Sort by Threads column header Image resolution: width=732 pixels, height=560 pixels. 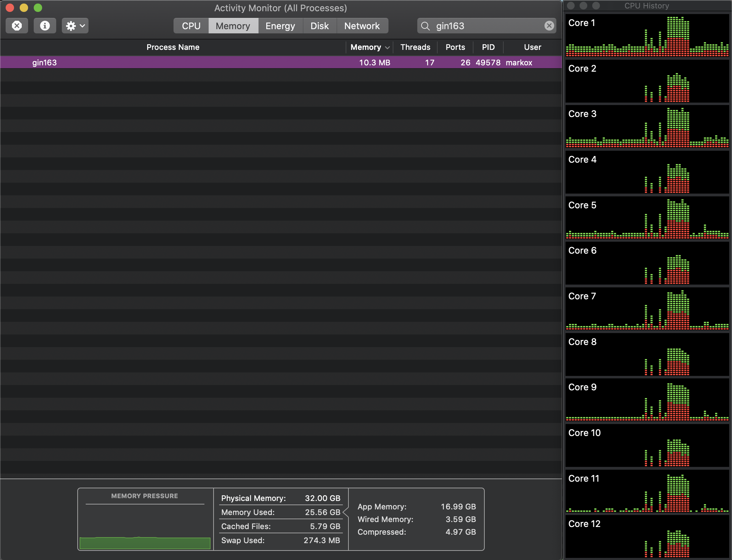pos(415,47)
